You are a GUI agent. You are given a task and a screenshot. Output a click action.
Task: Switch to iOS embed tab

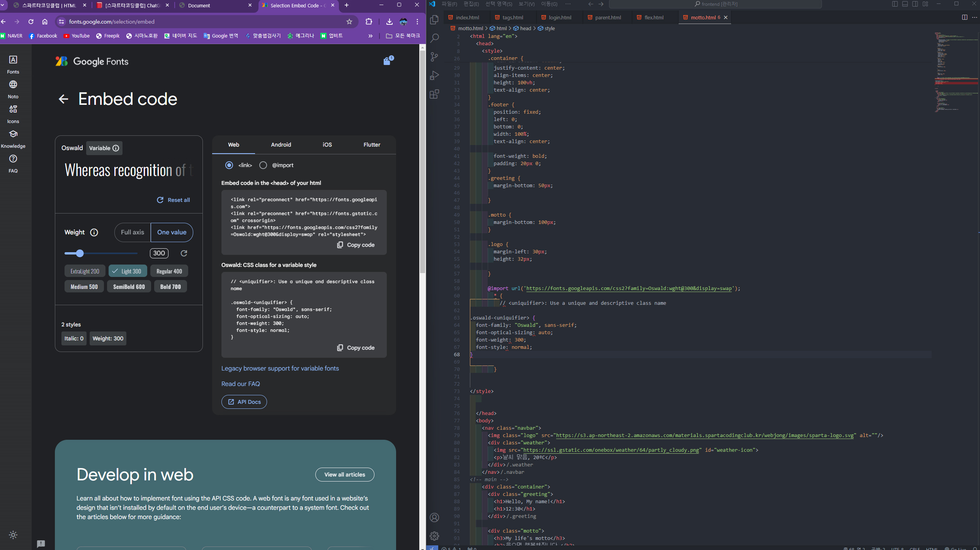(327, 145)
